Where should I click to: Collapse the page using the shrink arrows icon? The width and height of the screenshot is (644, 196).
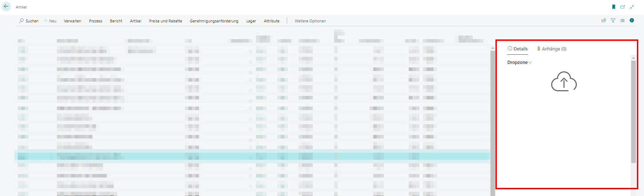point(632,7)
